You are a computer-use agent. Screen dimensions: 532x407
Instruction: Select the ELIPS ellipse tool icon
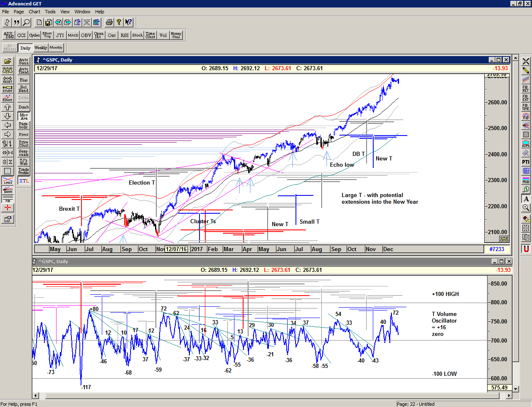(526, 144)
